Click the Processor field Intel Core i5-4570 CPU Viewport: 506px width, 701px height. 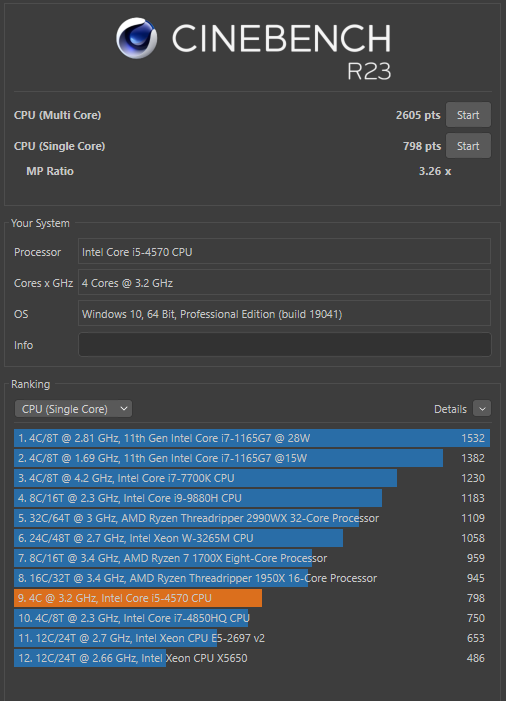(x=285, y=252)
